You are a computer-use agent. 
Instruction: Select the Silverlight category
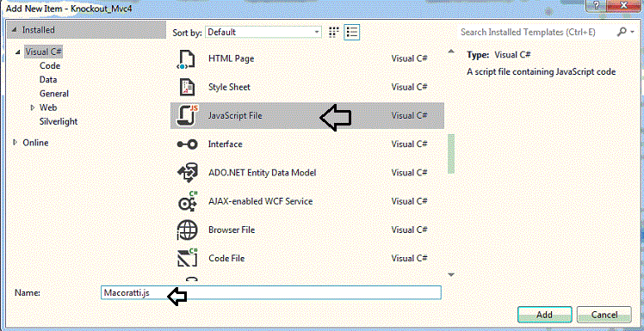[x=59, y=121]
